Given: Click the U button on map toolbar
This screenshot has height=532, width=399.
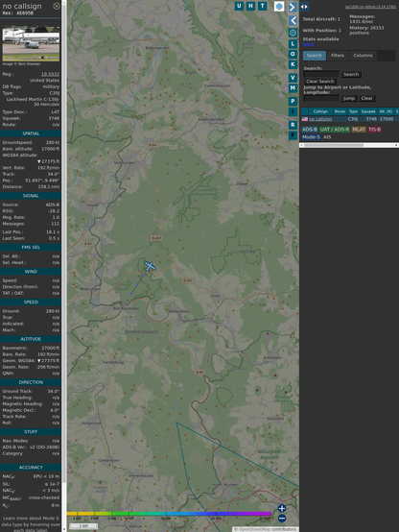Looking at the screenshot, I should click(x=239, y=6).
